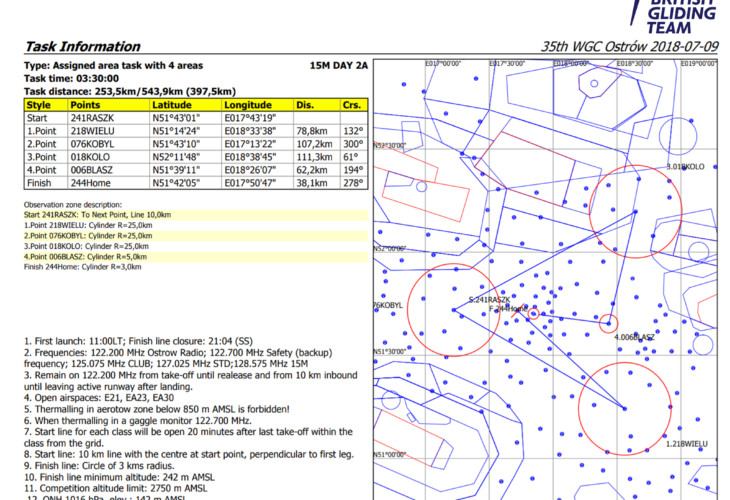
Task: Click the 076KOBYL turnpoint circle on map
Action: (x=453, y=311)
